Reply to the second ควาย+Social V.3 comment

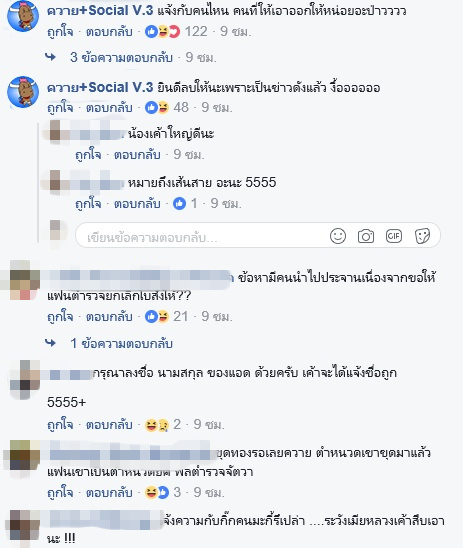[109, 107]
